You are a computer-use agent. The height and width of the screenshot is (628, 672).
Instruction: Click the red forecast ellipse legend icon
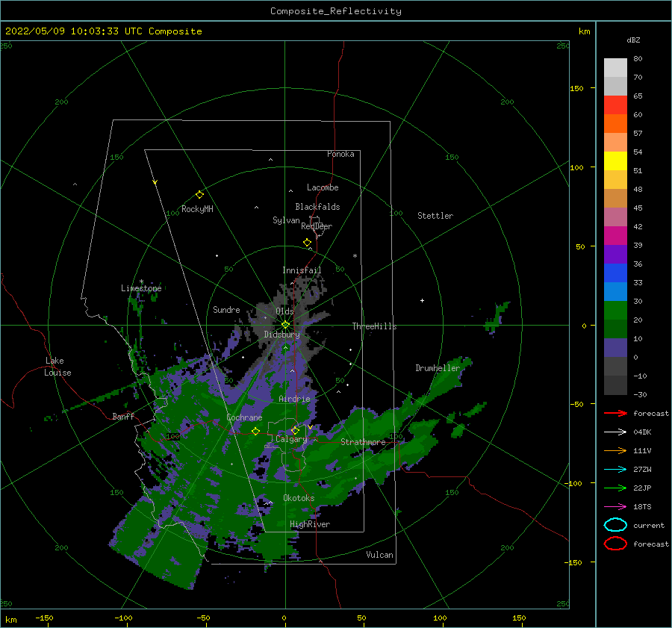coord(615,544)
